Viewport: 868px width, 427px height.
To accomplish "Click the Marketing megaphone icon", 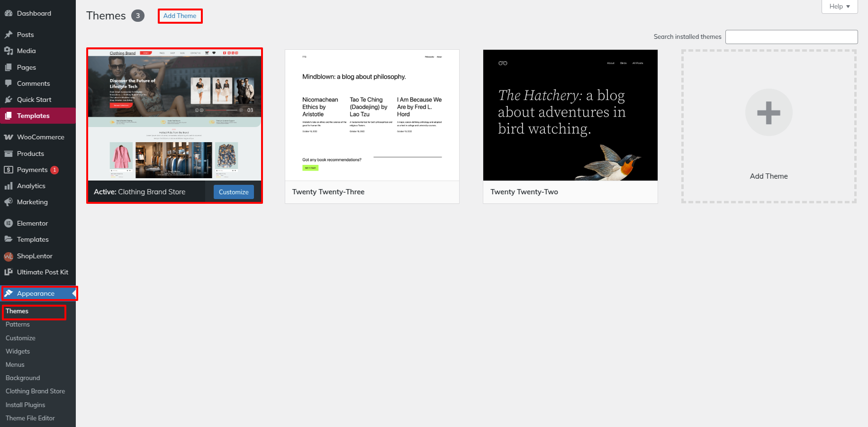I will click(9, 202).
